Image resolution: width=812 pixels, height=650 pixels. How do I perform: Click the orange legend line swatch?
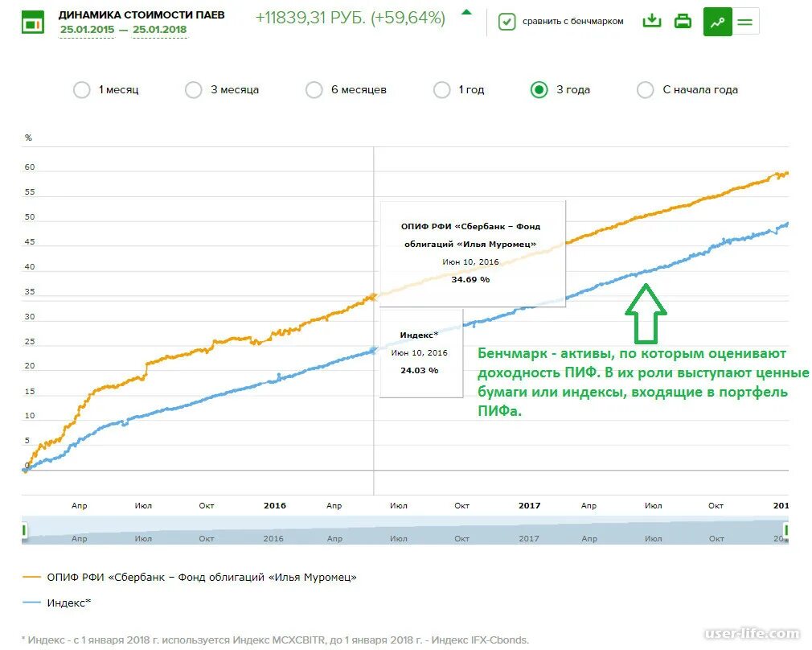click(31, 577)
